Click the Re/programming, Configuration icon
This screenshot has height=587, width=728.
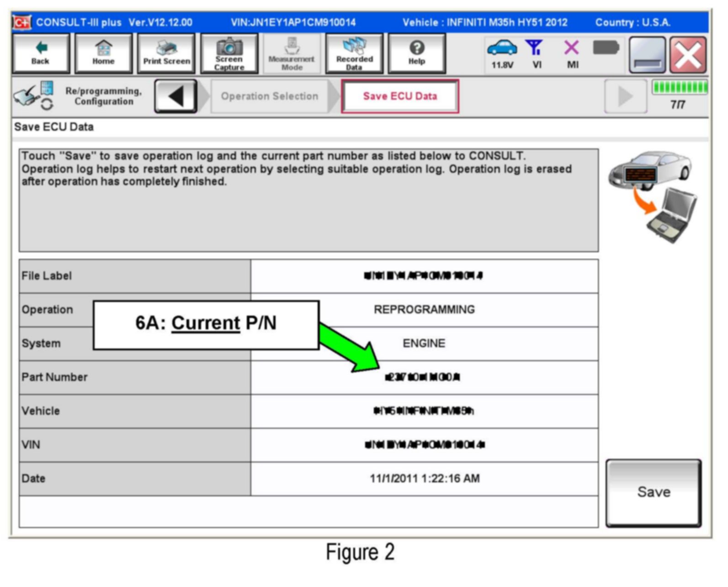click(34, 95)
